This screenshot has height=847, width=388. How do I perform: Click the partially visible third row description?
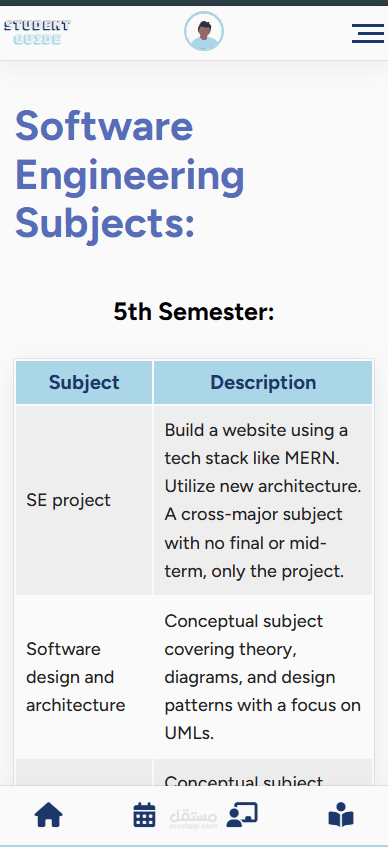point(263,772)
